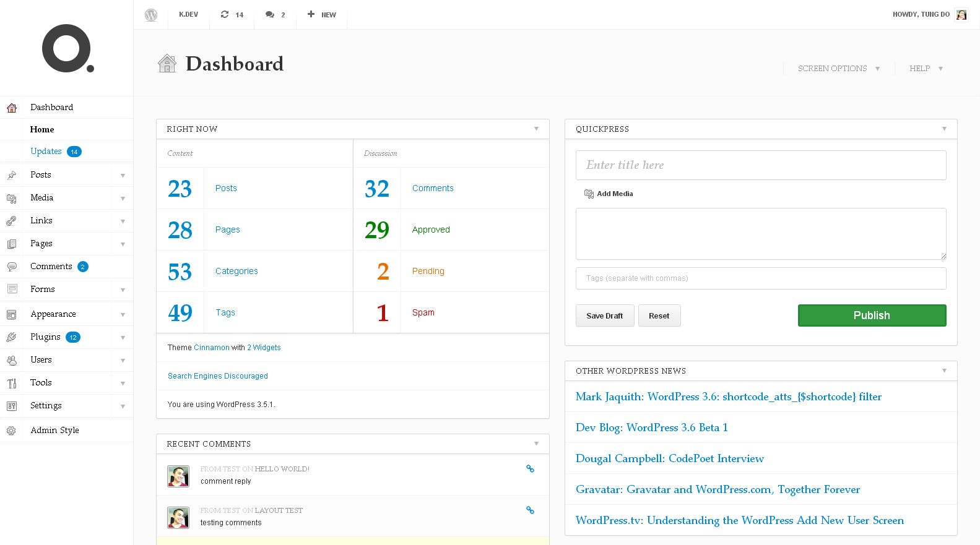Click the Links chain icon in sidebar
Viewport: 980px width, 545px height.
click(12, 221)
